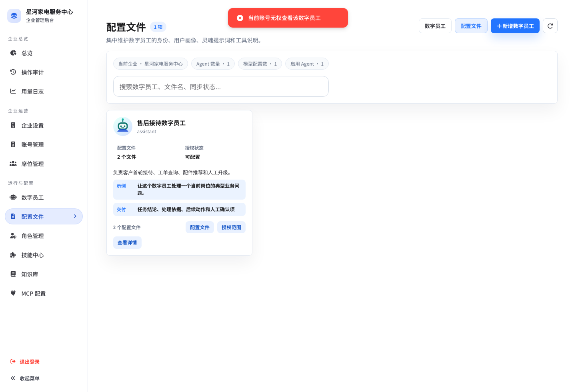Click the 售后接待数字员工 robot avatar

pos(123,126)
